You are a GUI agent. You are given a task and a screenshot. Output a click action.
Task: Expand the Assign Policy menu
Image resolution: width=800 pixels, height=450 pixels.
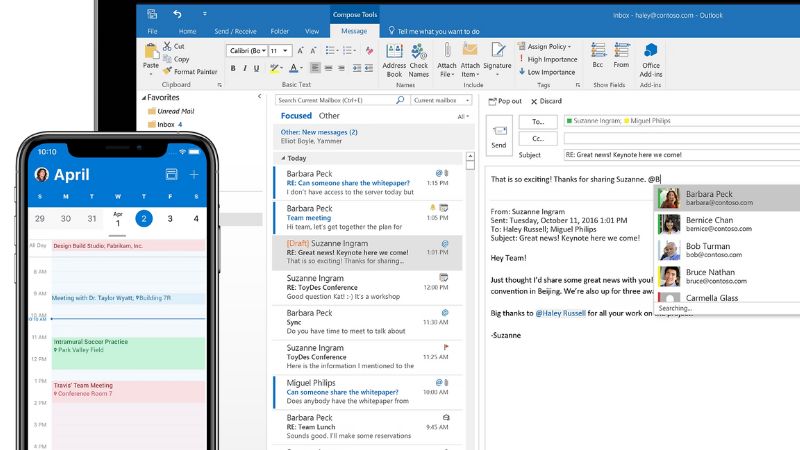tap(544, 46)
